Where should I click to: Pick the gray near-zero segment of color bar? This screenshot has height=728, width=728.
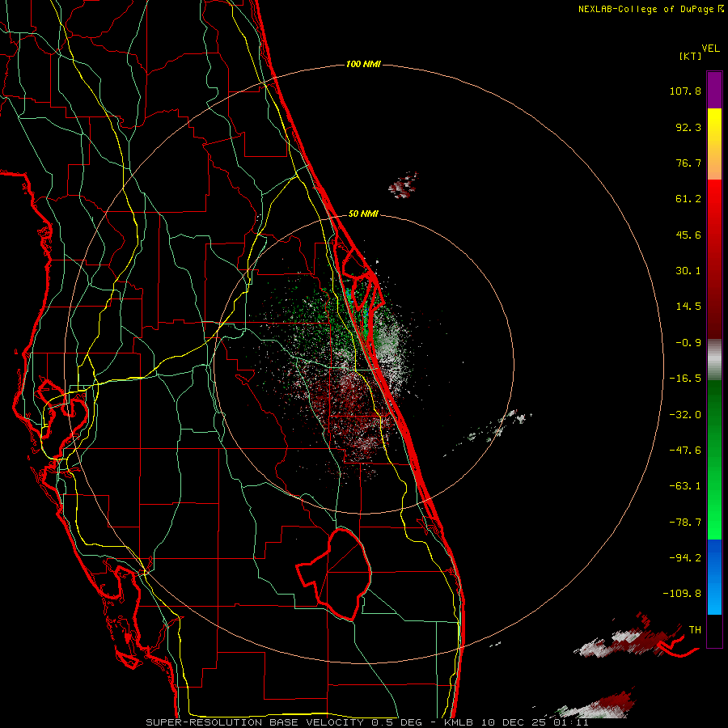pyautogui.click(x=714, y=359)
